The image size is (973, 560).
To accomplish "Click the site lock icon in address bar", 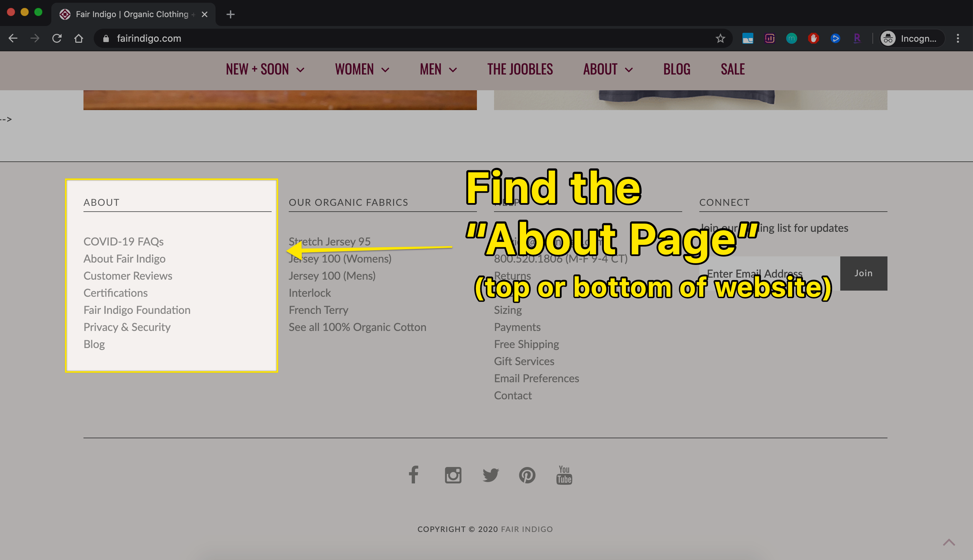I will tap(106, 38).
